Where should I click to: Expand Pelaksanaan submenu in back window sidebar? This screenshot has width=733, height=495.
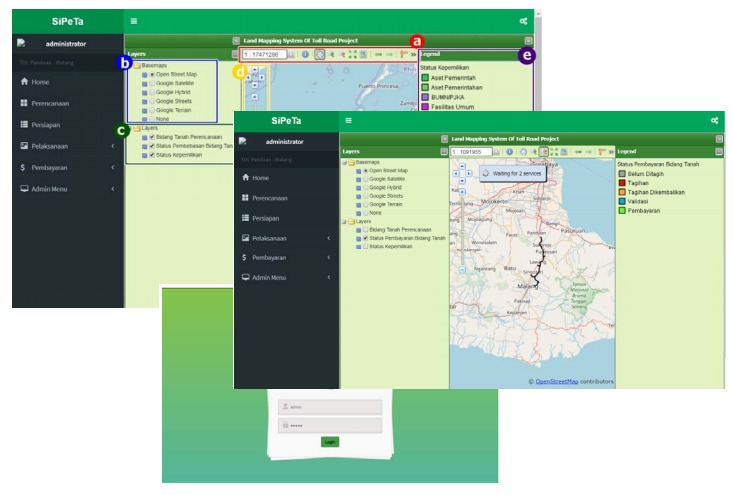(112, 146)
